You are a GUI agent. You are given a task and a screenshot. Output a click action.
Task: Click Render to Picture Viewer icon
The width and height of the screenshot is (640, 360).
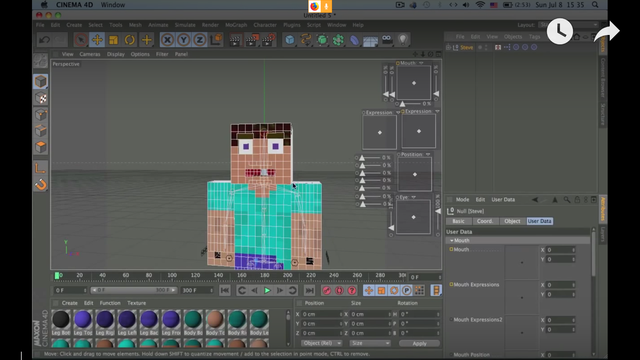[x=251, y=40]
